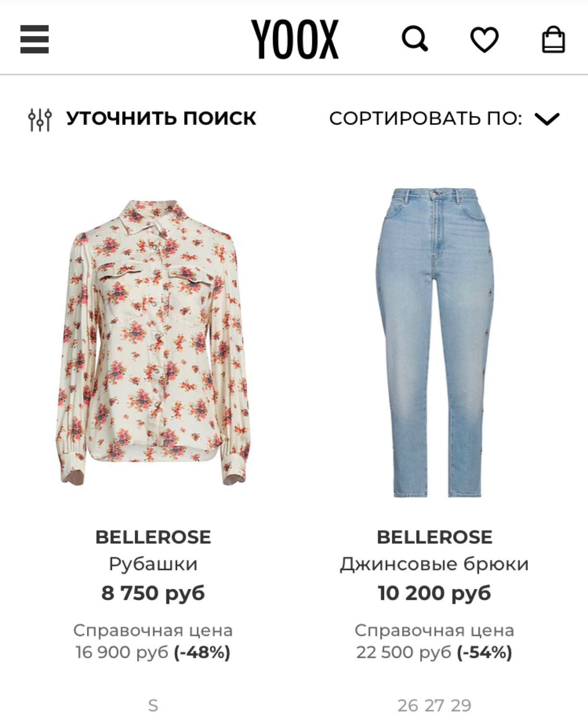Click the Джинсовые брюки product title

pos(434,564)
